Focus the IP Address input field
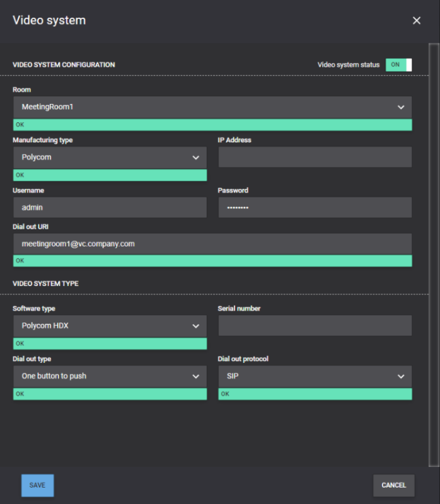 315,157
